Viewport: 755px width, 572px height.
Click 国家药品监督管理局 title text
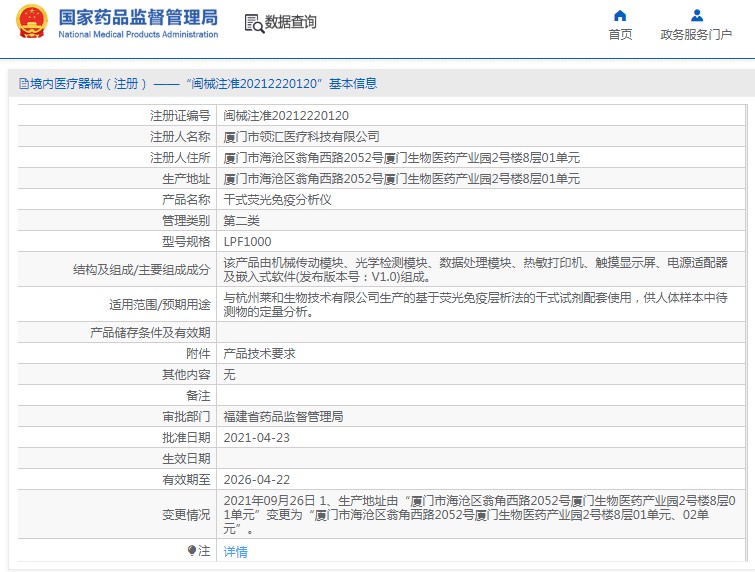[138, 17]
